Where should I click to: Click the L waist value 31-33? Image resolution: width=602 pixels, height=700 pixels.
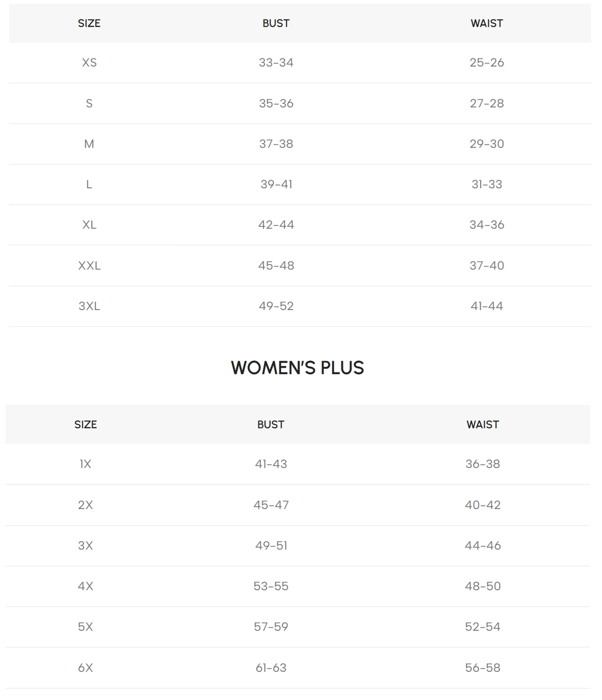pos(487,185)
